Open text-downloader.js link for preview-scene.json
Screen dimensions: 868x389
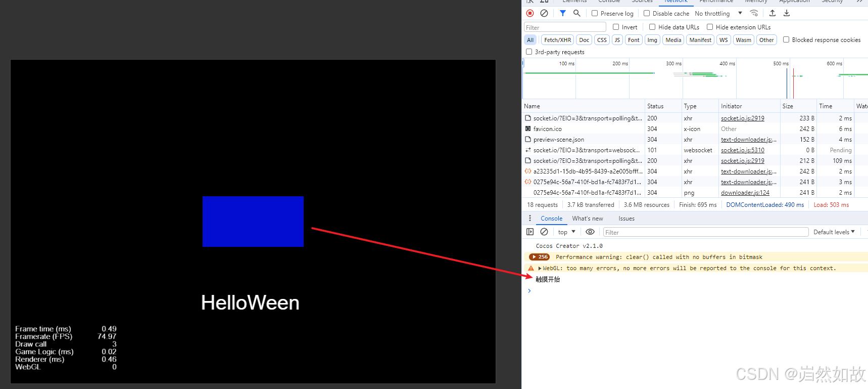tap(749, 140)
